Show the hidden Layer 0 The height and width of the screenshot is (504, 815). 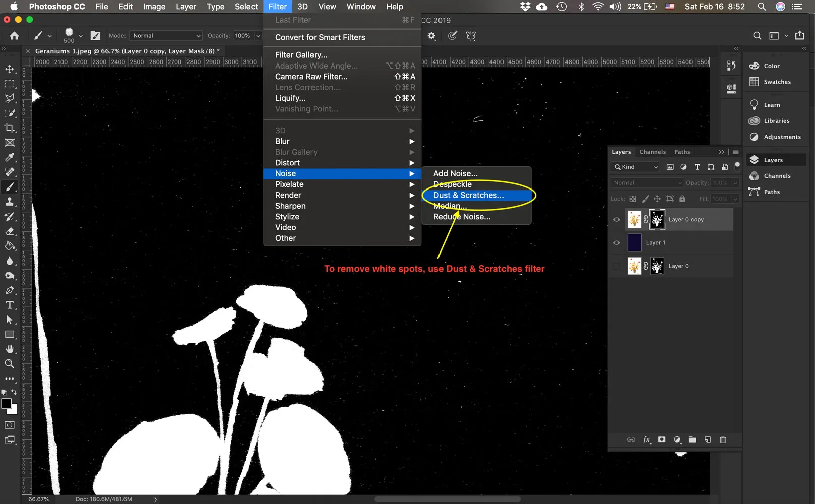[616, 266]
